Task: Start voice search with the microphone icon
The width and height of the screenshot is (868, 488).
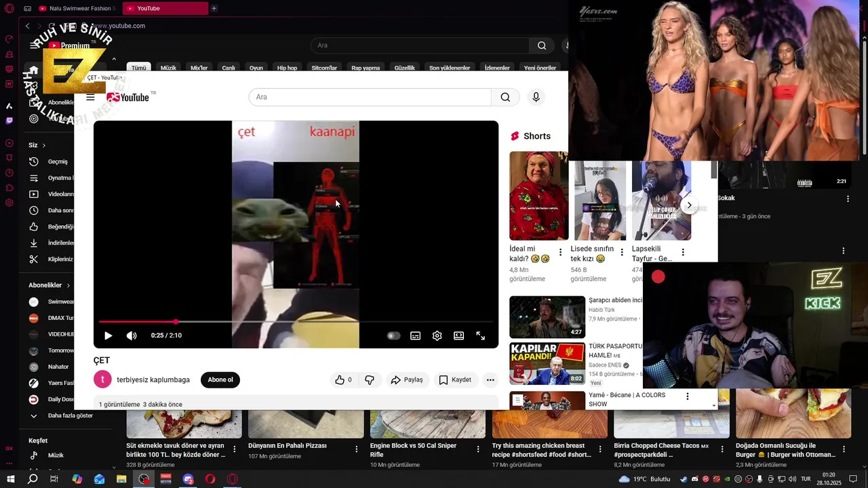Action: pos(536,97)
